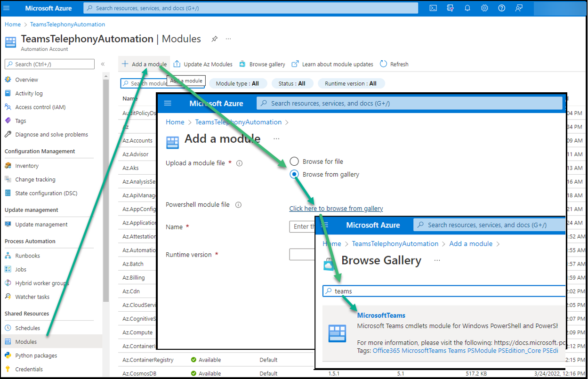Screen dimensions: 588x379
Task: Click TeamsTelephonyAutomation breadcrumb in Add a module panel
Action: point(238,122)
